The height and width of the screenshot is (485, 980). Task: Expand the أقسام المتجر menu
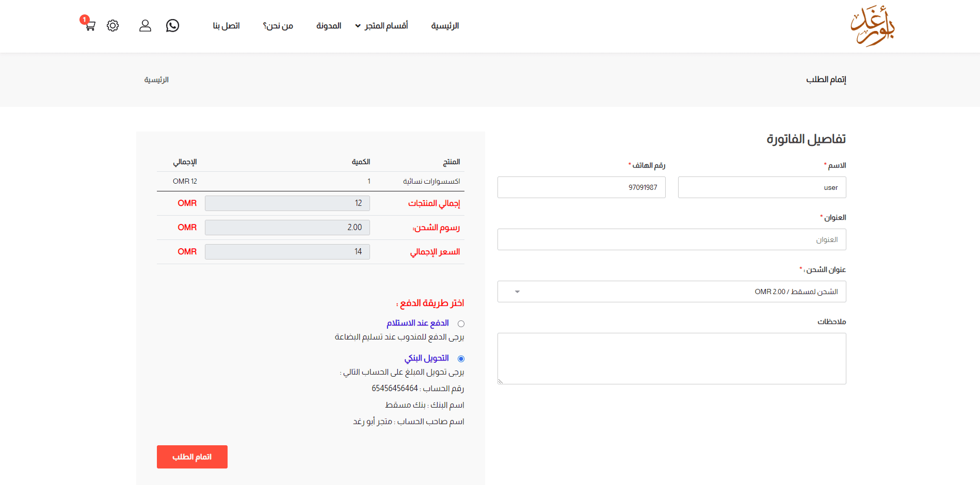[x=382, y=26]
